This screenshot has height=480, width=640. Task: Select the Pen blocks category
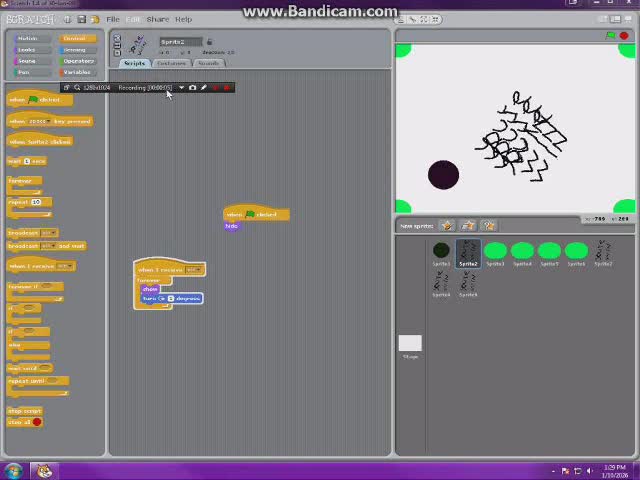[x=33, y=72]
